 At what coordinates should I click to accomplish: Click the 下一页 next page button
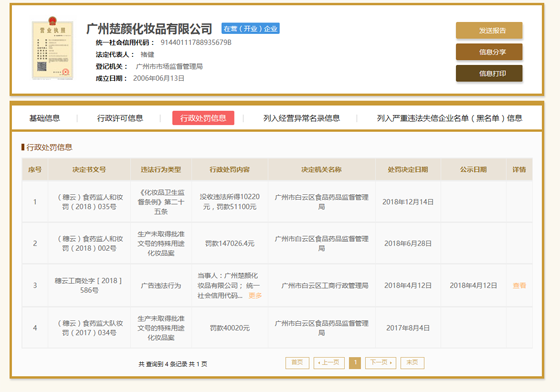point(381,363)
